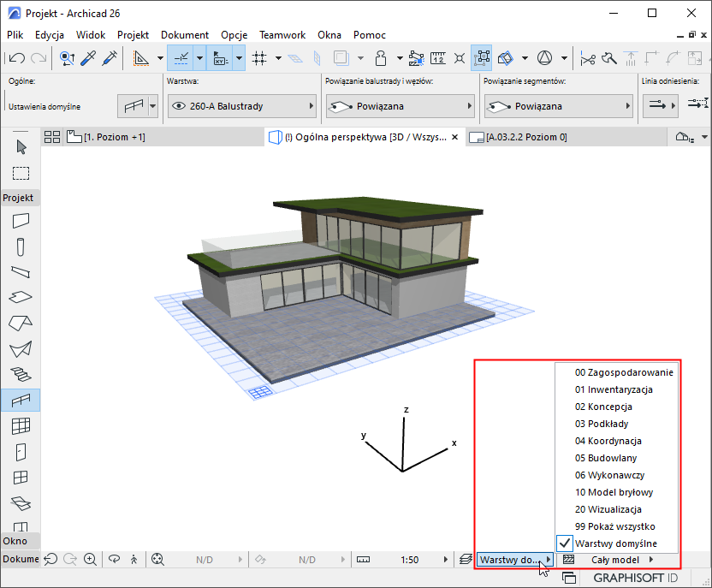This screenshot has width=712, height=588.
Task: Switch to the 1. Poziom +1 tab
Action: 114,137
